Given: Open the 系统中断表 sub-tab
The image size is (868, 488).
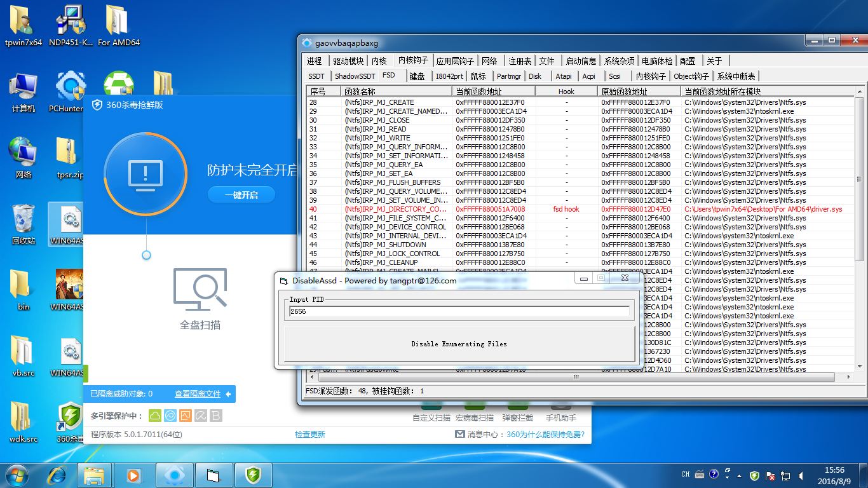Looking at the screenshot, I should 736,76.
